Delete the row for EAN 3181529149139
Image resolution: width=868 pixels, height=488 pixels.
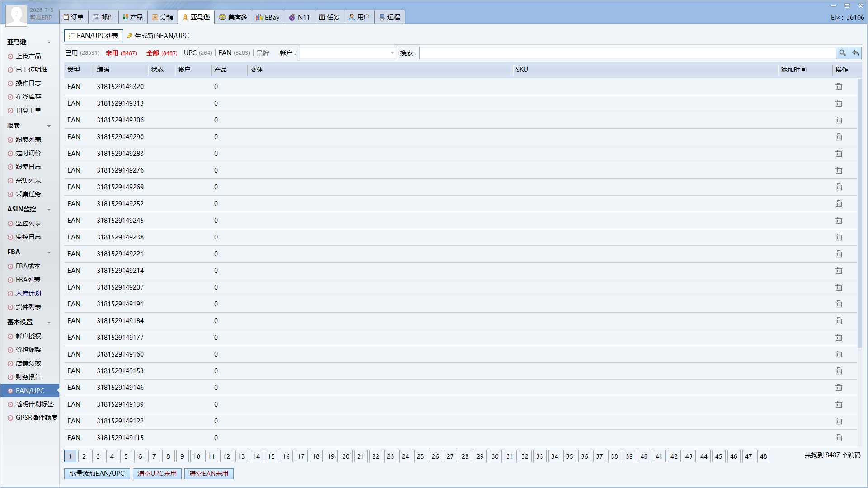[x=839, y=404]
